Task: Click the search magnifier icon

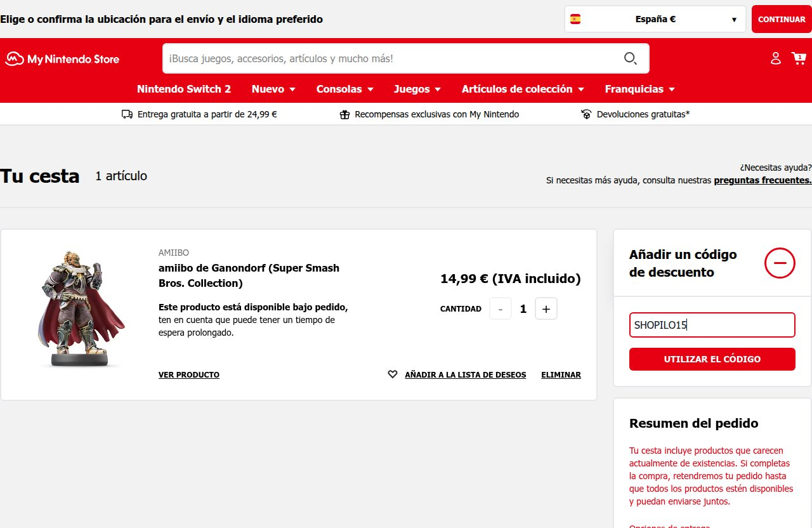Action: (x=630, y=58)
